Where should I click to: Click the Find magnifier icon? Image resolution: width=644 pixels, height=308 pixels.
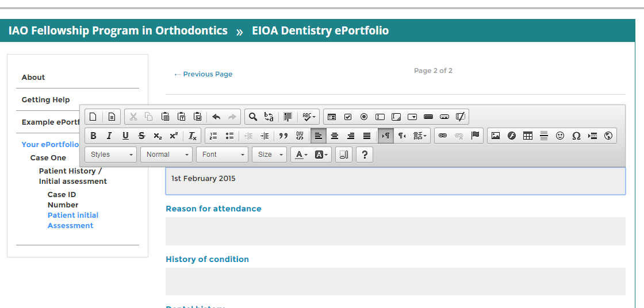[252, 117]
